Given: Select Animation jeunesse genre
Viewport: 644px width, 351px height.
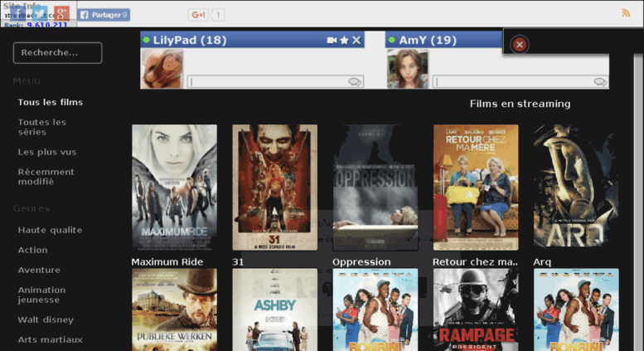Looking at the screenshot, I should click(41, 295).
